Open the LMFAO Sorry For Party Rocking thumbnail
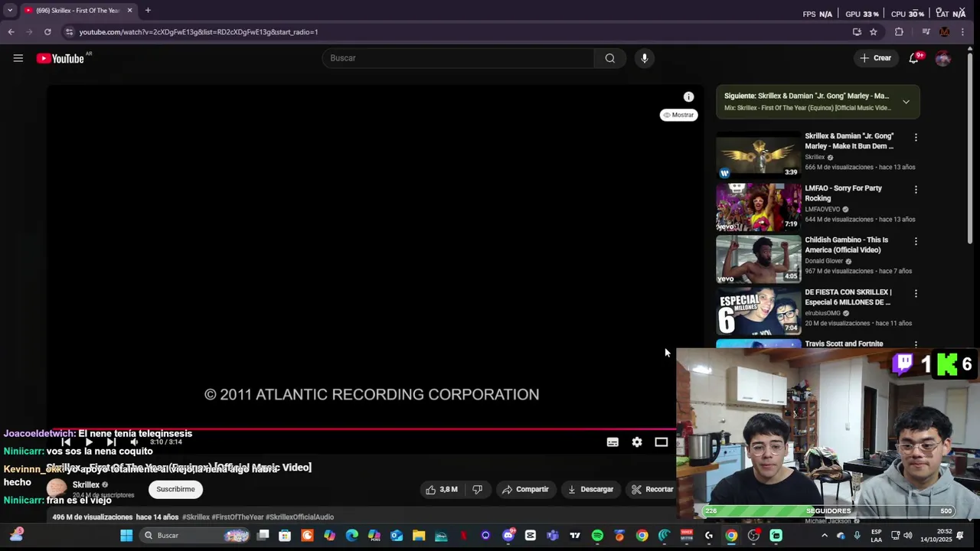 pyautogui.click(x=759, y=207)
